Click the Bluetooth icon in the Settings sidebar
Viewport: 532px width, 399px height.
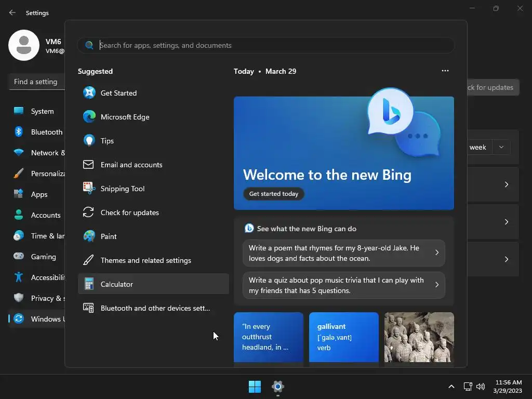pyautogui.click(x=19, y=131)
